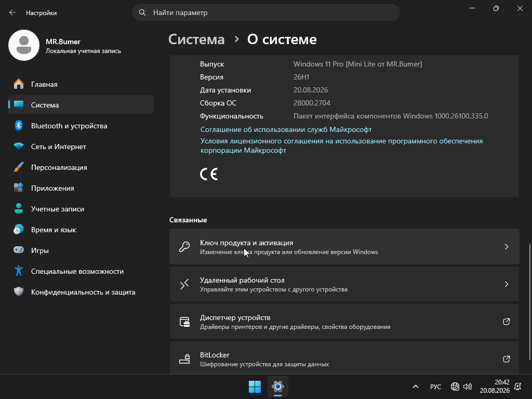Open the Windows Start button
This screenshot has height=399, width=532.
pyautogui.click(x=255, y=387)
